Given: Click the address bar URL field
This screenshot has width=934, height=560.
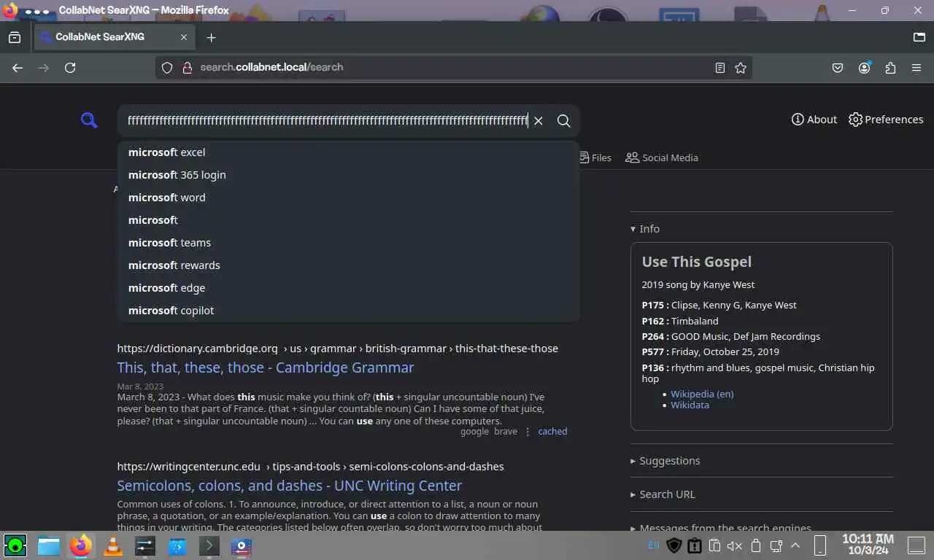Looking at the screenshot, I should tap(452, 67).
